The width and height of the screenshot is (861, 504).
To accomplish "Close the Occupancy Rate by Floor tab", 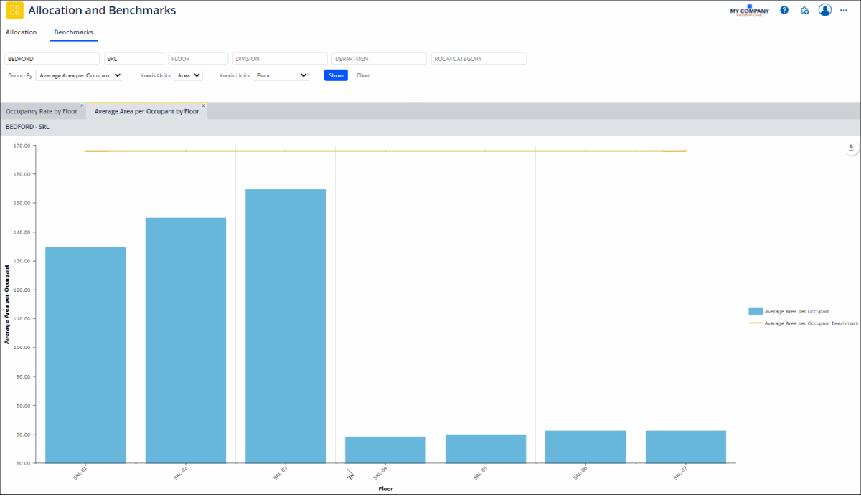I will pyautogui.click(x=83, y=105).
